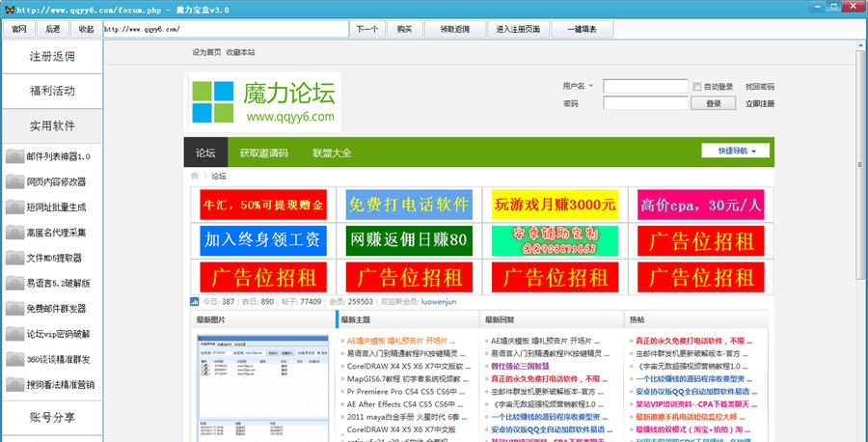Image resolution: width=868 pixels, height=442 pixels.
Task: Open the 获取邀请码 nav tab
Action: click(x=263, y=152)
